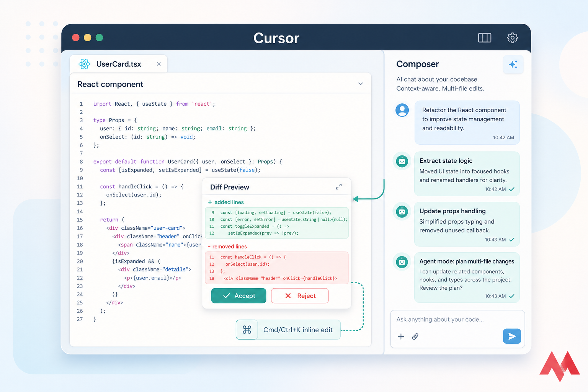This screenshot has height=392, width=588.
Task: Click the React component section heading
Action: point(110,84)
